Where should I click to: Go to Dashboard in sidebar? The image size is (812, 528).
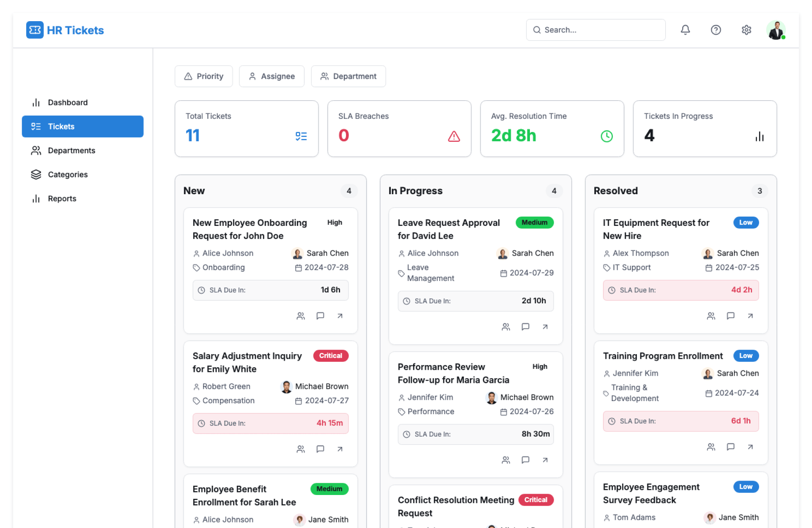point(68,102)
